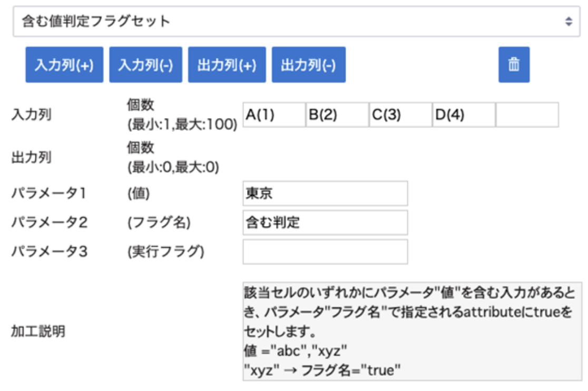
Task: Click the empty fifth input column cell
Action: click(527, 115)
